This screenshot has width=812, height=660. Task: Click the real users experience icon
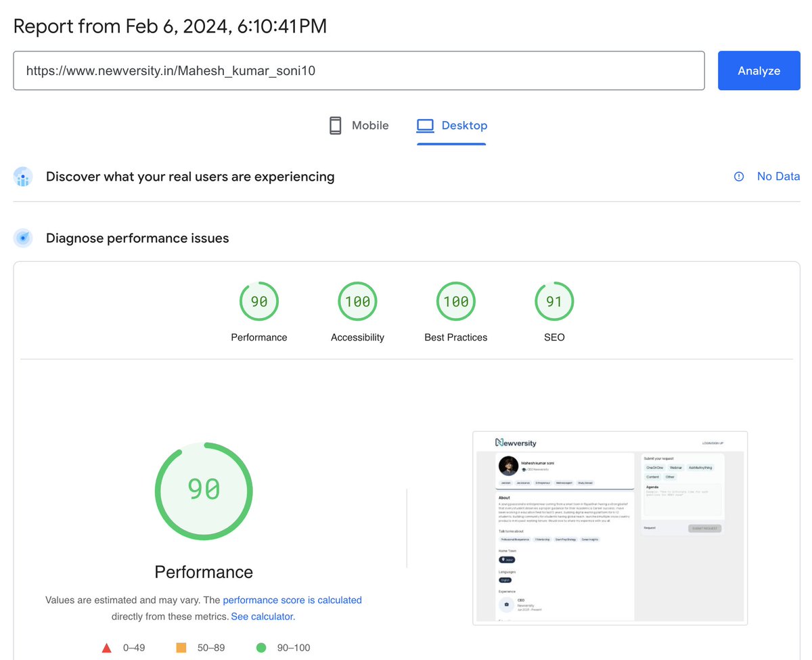(23, 177)
